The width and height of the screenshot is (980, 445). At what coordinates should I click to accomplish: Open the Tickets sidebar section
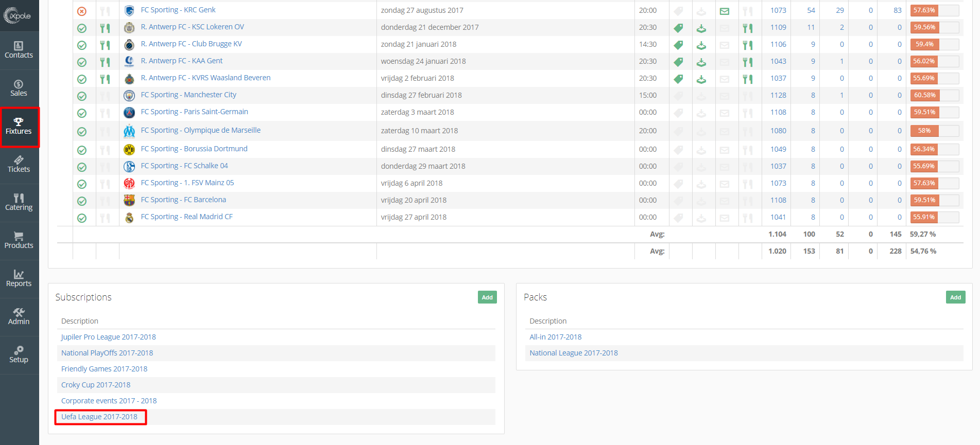coord(19,165)
